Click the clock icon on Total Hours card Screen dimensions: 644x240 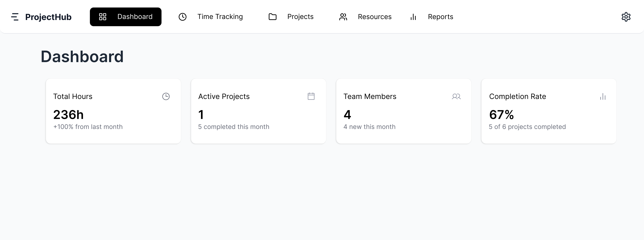[x=166, y=96]
